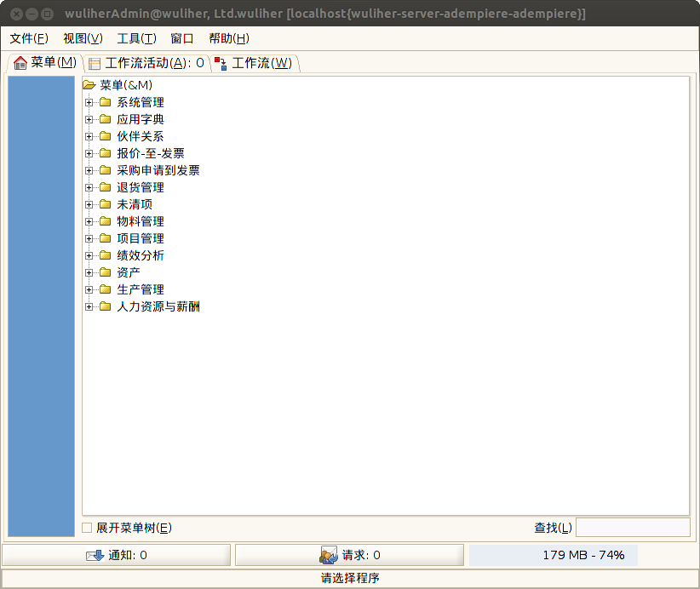
Task: Click the 请求: 0 button
Action: point(349,555)
